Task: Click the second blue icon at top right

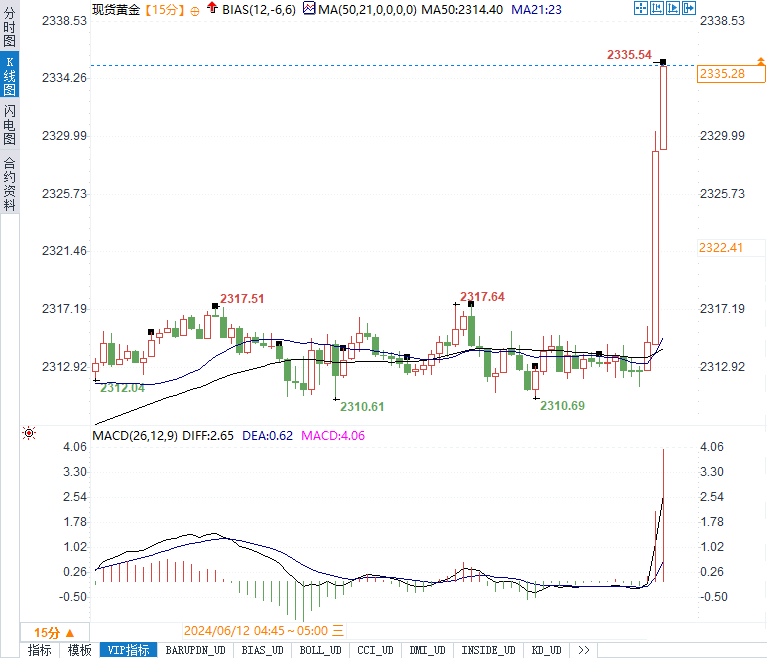Action: [659, 9]
